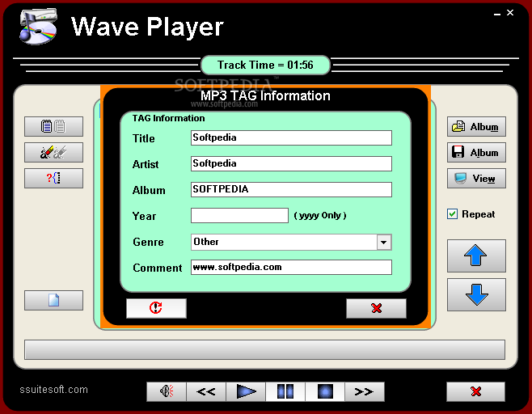
Task: Close Wave Player via title bar X
Action: tap(510, 13)
